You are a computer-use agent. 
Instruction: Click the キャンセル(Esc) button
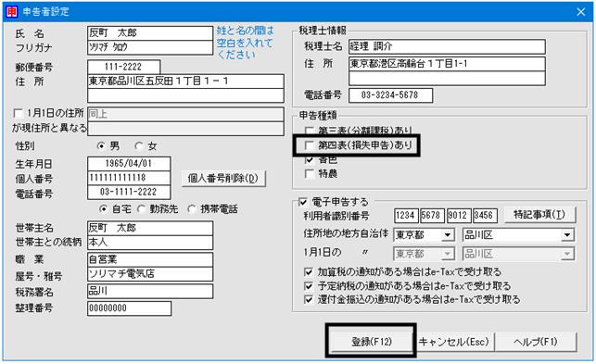454,341
